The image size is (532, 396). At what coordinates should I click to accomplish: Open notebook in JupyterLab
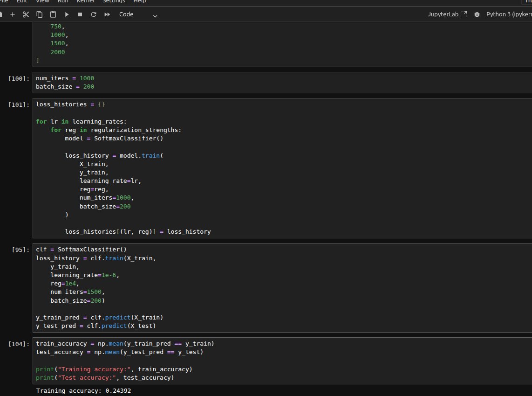[447, 14]
